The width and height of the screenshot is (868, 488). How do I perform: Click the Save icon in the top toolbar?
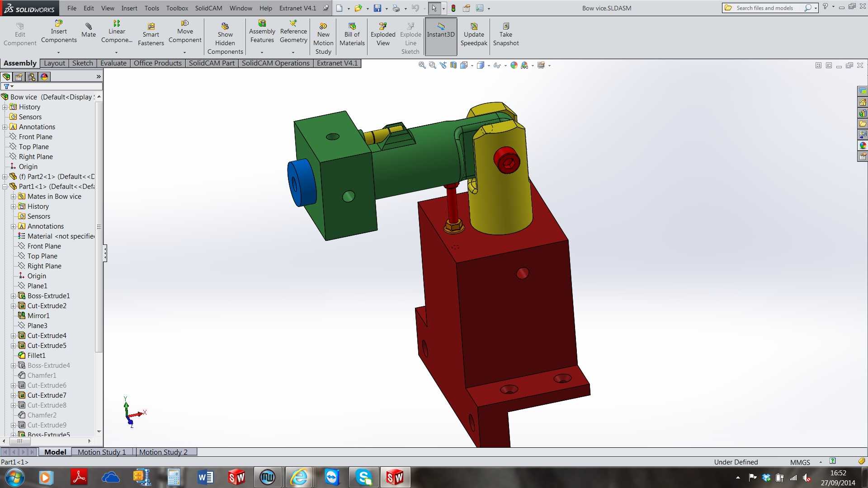pyautogui.click(x=377, y=8)
